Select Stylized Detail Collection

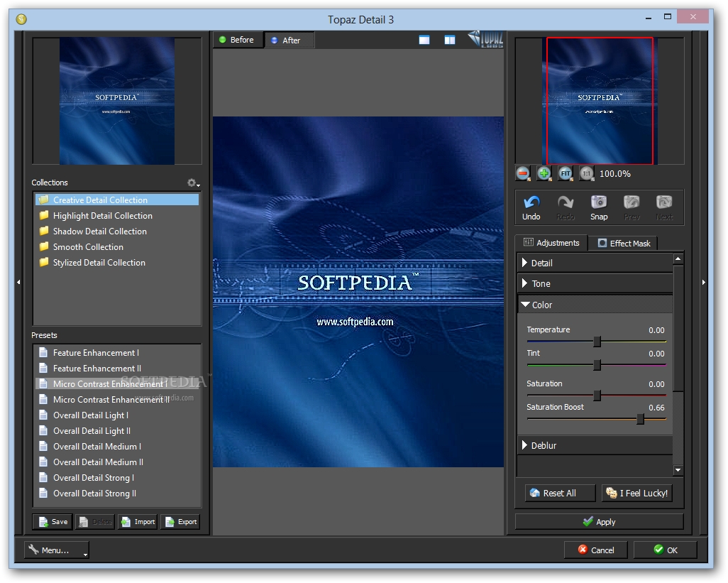(117, 263)
